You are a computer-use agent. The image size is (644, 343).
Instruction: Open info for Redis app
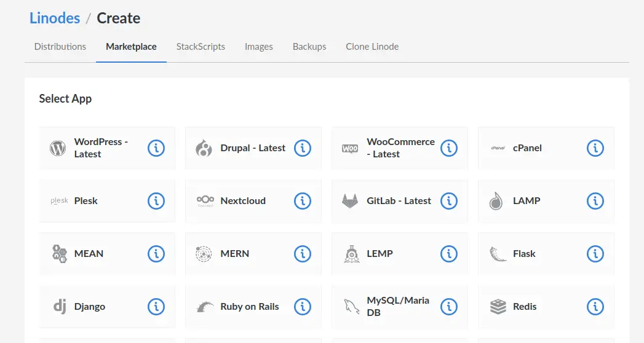pyautogui.click(x=595, y=307)
